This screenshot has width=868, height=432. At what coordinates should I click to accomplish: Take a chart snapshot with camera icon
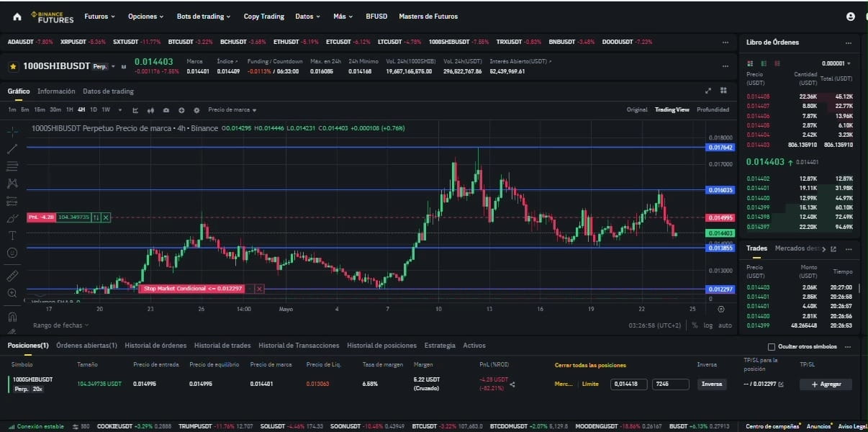coord(166,110)
